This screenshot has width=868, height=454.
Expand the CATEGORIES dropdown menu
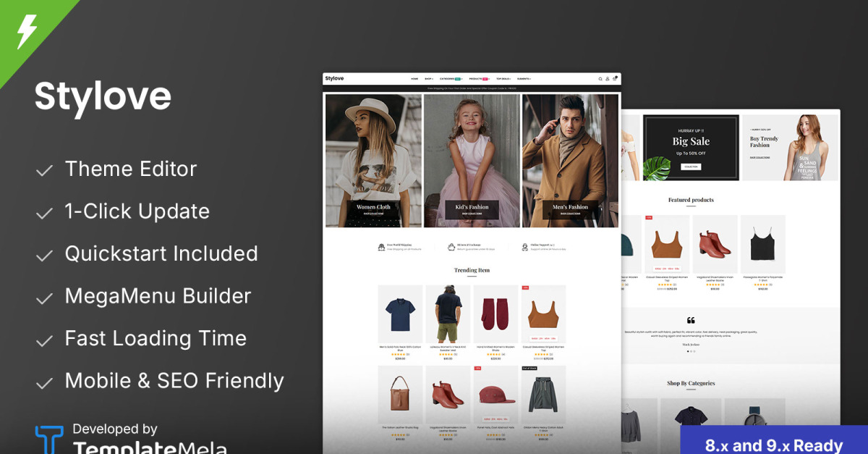coord(451,78)
